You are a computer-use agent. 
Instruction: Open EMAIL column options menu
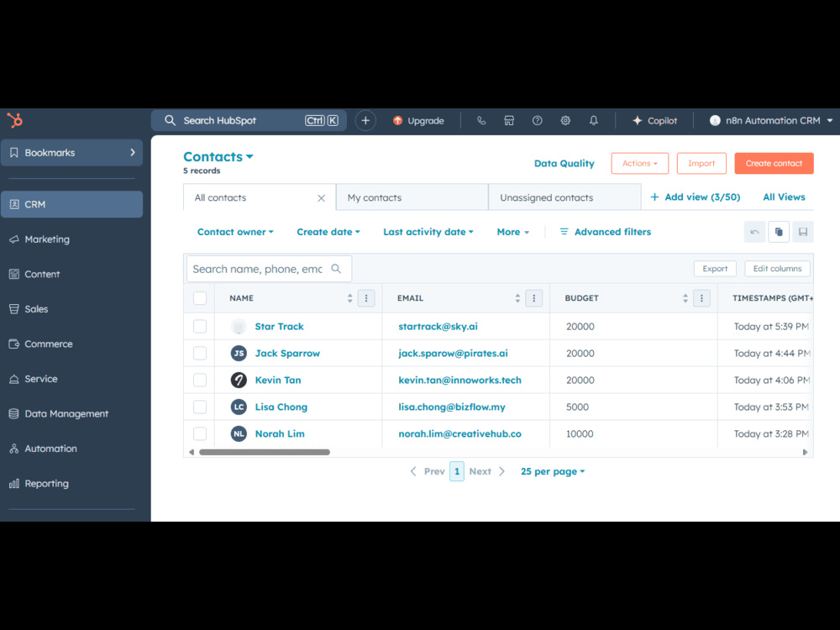click(x=534, y=298)
